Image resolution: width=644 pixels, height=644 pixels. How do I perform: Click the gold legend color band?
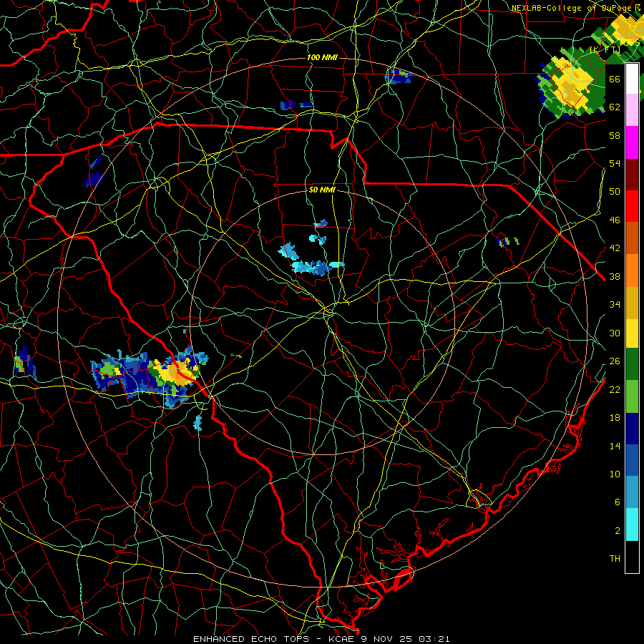[632, 303]
